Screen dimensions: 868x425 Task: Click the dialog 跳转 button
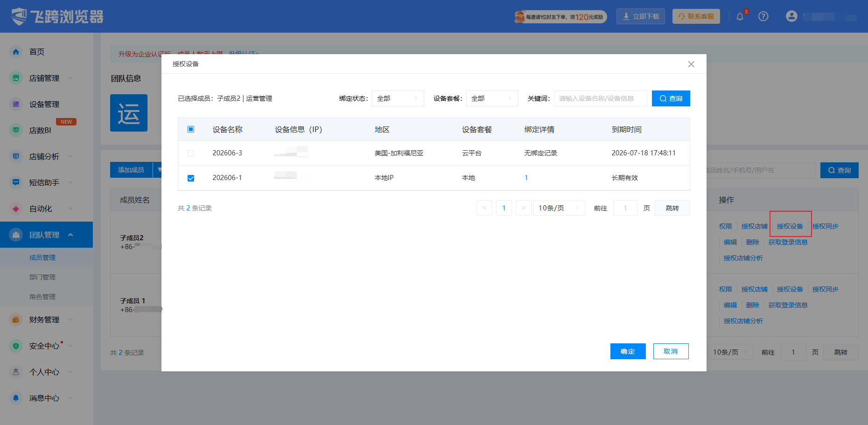[672, 208]
